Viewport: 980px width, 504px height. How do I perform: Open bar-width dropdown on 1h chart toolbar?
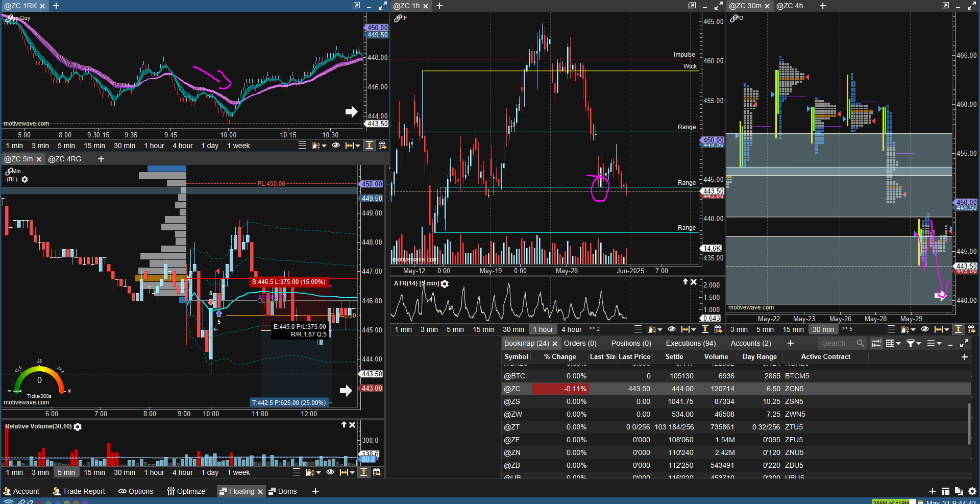pyautogui.click(x=689, y=329)
